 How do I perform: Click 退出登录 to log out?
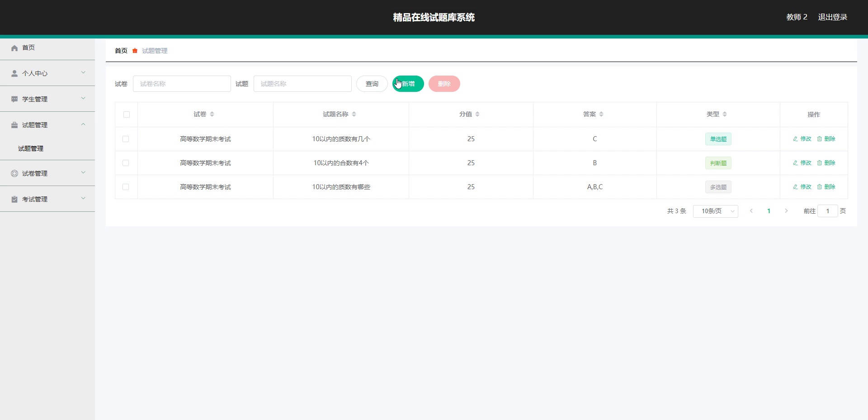click(832, 17)
